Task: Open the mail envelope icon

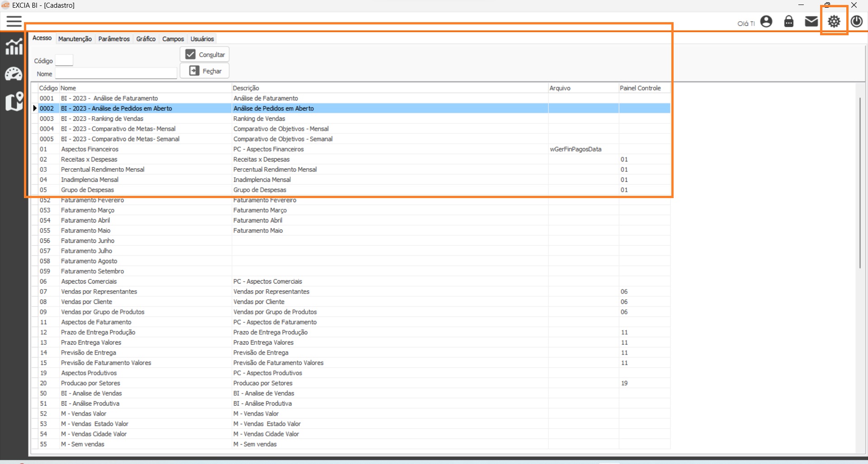Action: pyautogui.click(x=811, y=22)
